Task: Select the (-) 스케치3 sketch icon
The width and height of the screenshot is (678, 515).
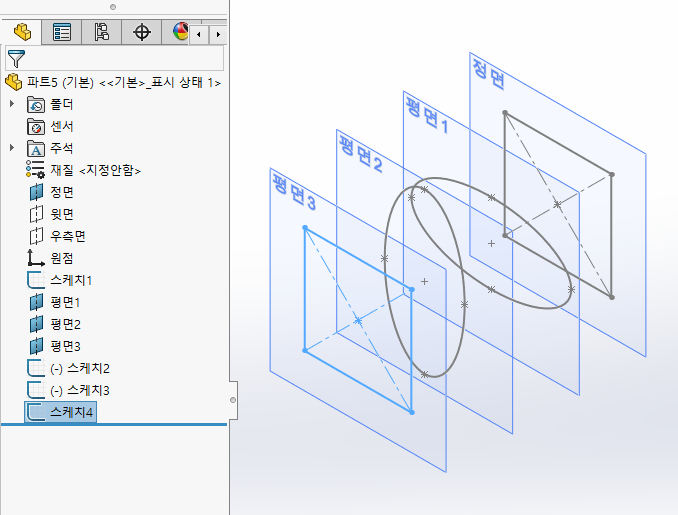Action: (x=36, y=390)
